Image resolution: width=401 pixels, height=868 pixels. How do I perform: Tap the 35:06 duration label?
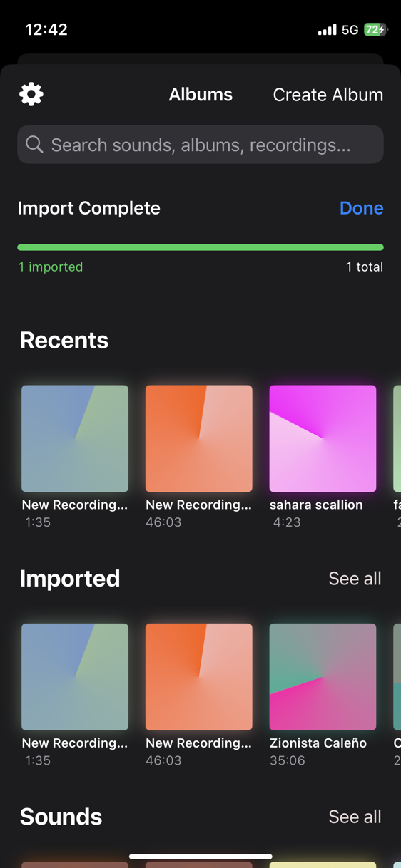(x=287, y=760)
